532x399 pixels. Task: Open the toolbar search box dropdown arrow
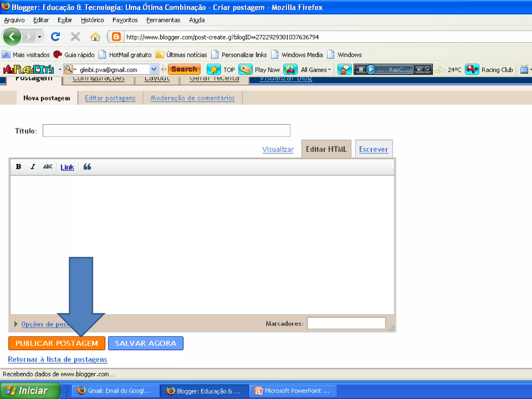tap(154, 69)
